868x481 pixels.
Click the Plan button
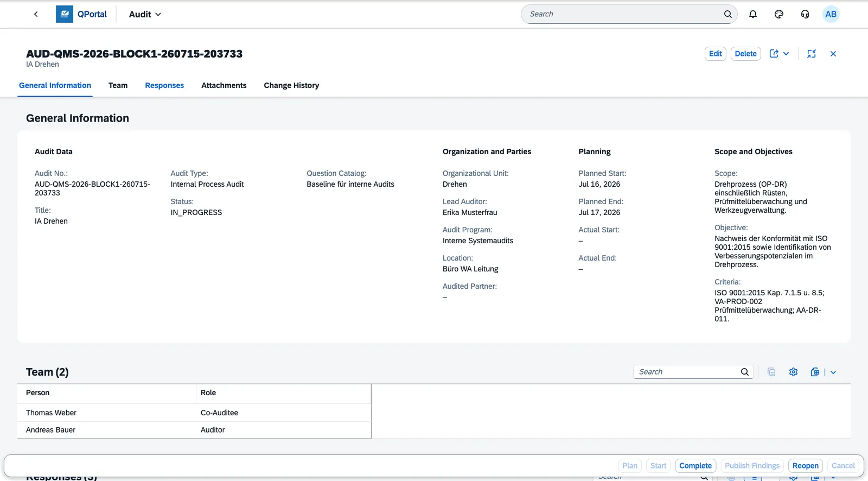[630, 466]
